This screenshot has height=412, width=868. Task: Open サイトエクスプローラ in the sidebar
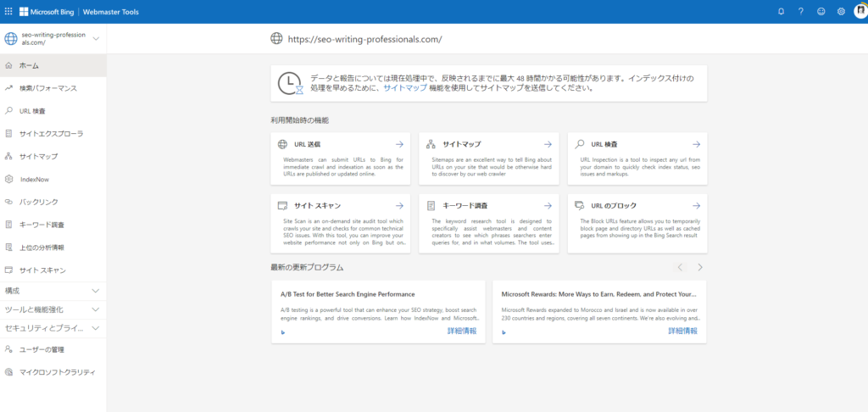click(x=53, y=133)
